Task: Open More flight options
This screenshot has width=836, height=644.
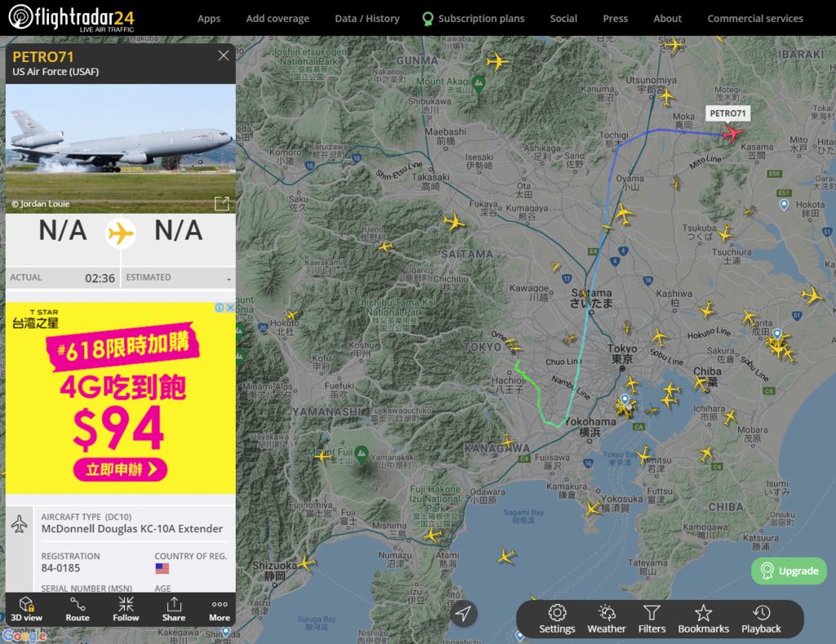Action: tap(220, 610)
